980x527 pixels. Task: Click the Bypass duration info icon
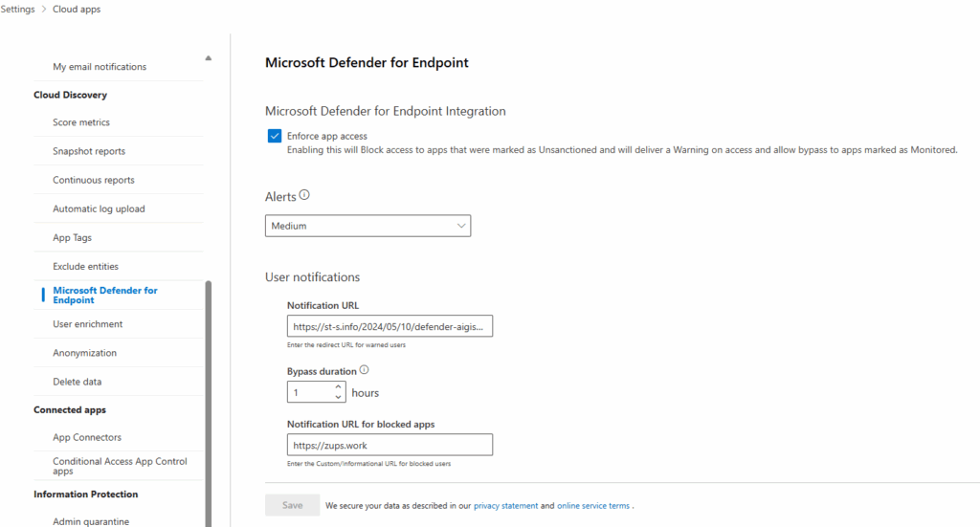point(365,369)
